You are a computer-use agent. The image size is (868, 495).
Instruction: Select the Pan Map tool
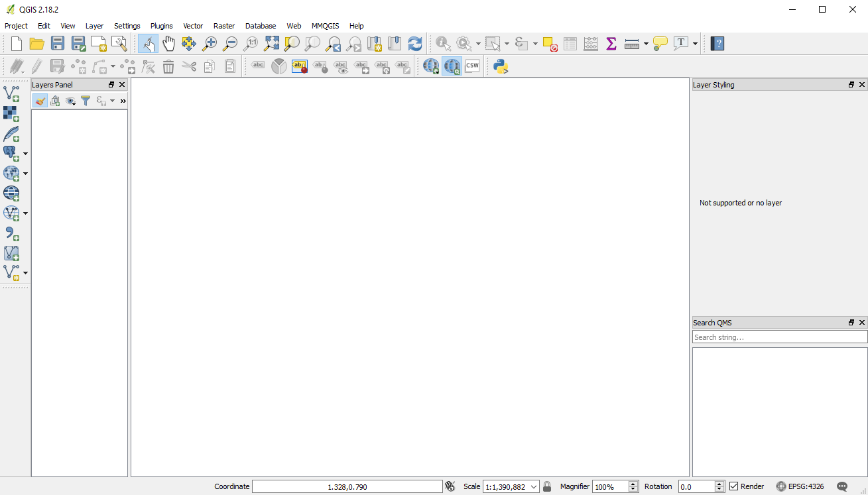pyautogui.click(x=168, y=44)
